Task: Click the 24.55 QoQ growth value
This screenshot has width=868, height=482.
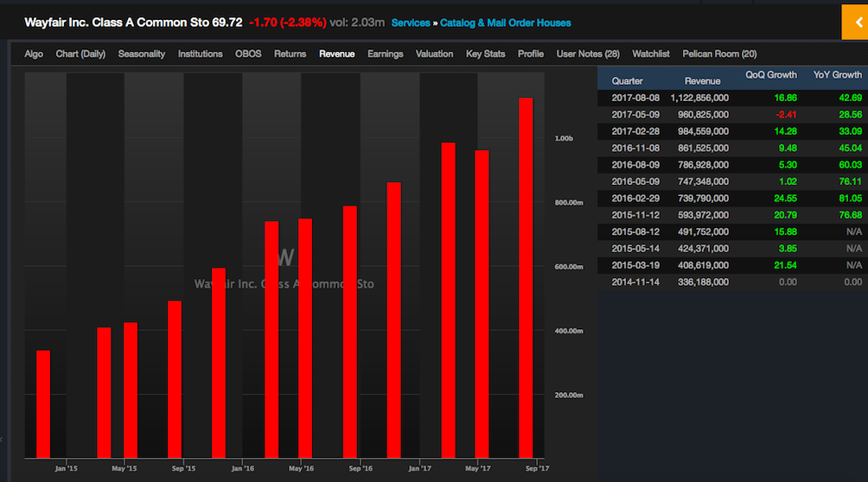Action: (x=786, y=198)
